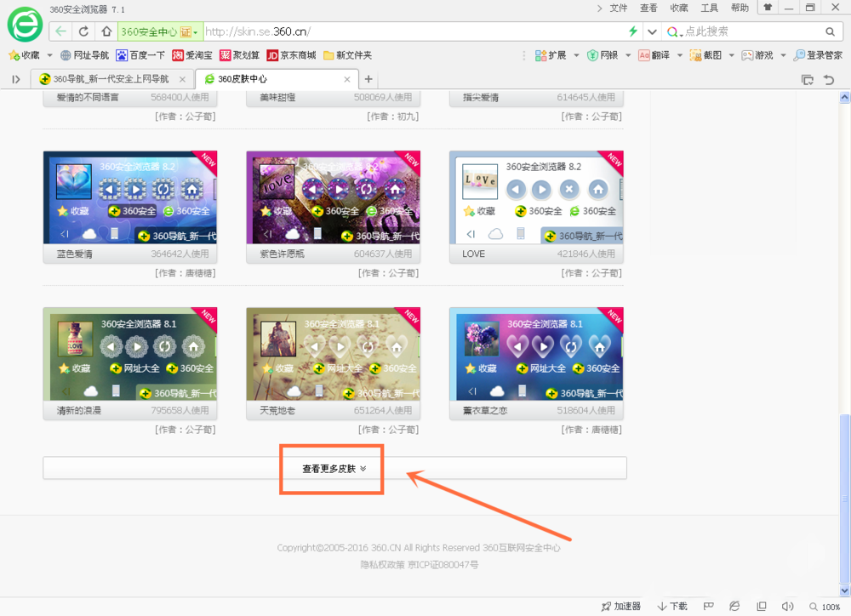
Task: Open the 下载 downloads manager
Action: coord(672,607)
